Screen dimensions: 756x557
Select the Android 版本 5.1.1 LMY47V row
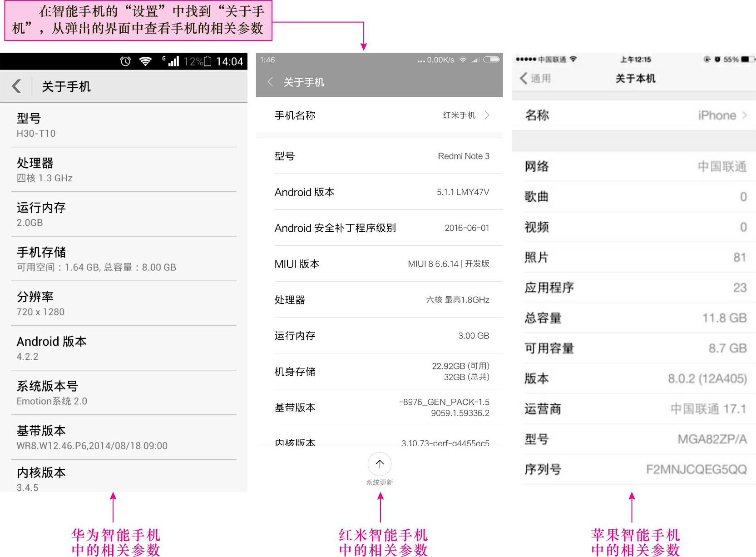pos(380,192)
